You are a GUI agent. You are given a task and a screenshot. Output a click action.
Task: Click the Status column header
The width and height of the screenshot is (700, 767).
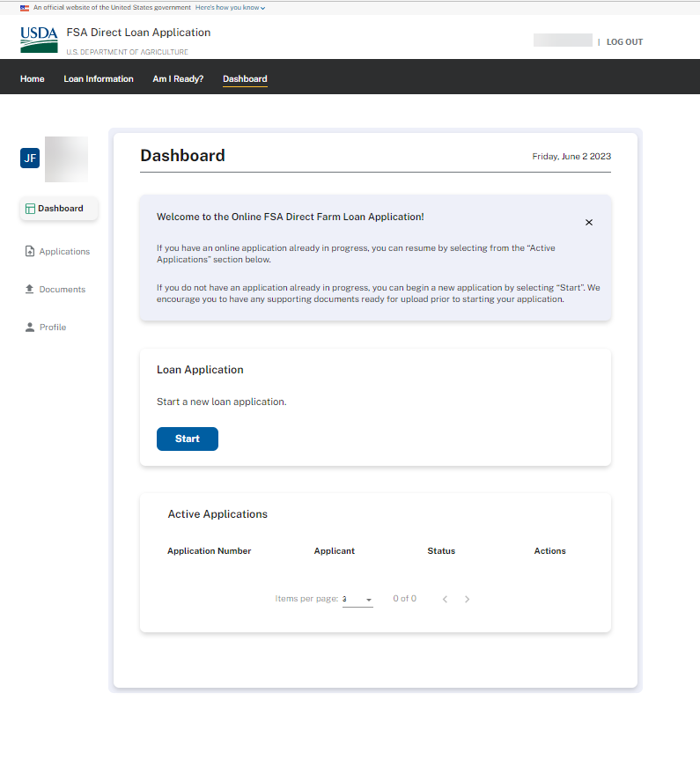[441, 550]
